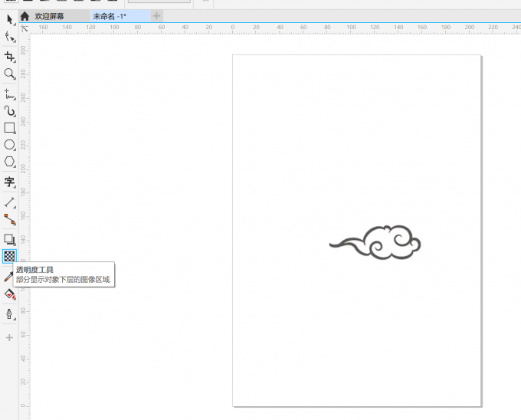Click the Transparency tool (透明度工具)
Viewport: 521px width, 420px height.
(9, 257)
